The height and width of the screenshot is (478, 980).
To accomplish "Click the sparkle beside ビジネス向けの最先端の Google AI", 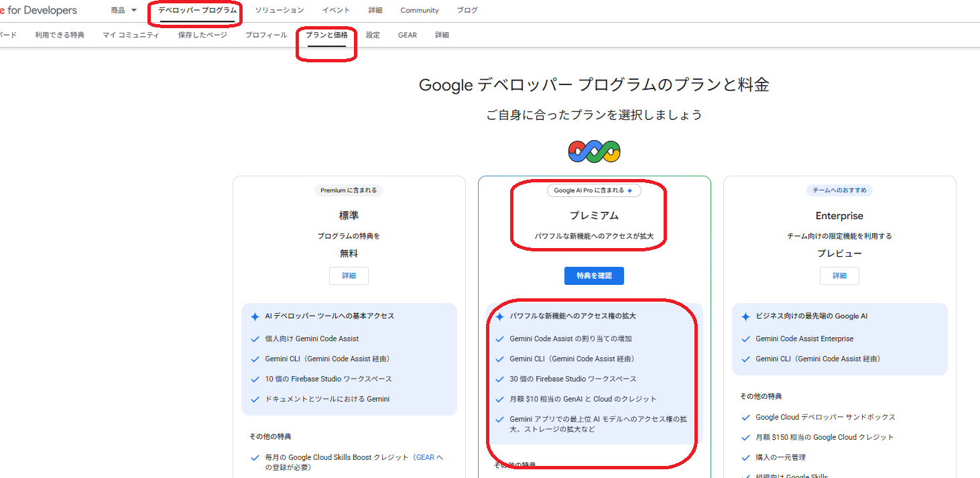I will coord(745,316).
